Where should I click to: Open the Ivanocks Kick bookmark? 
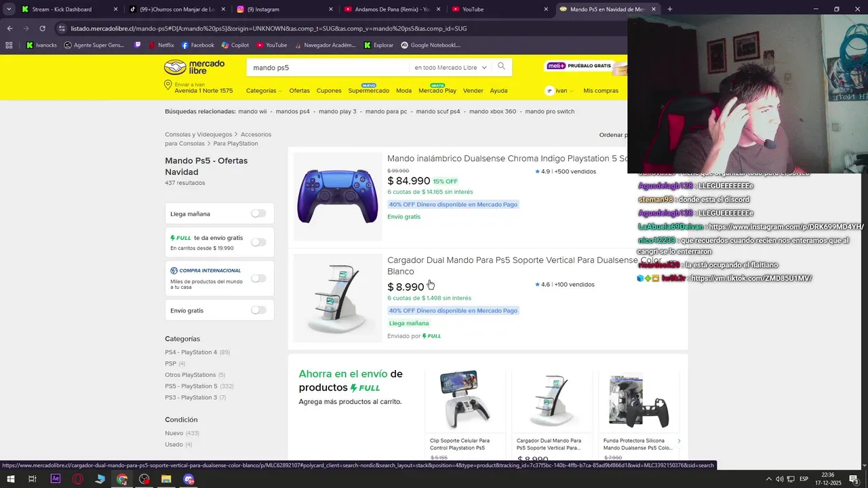coord(41,45)
